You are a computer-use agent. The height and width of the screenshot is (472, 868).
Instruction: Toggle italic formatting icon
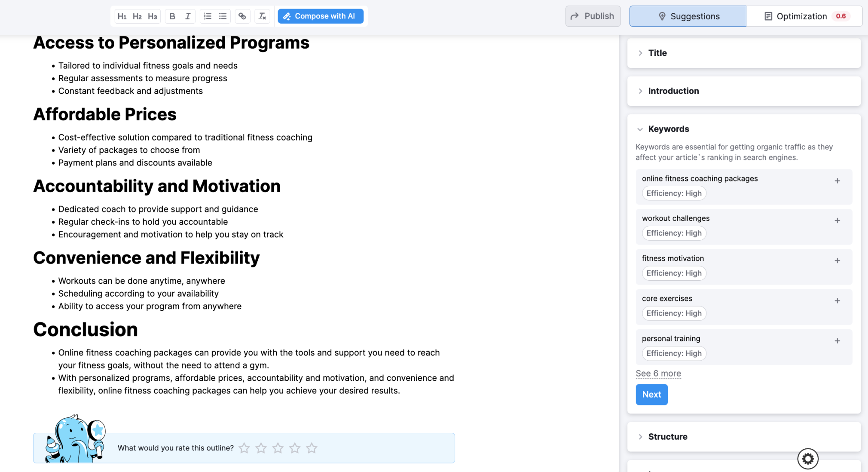tap(188, 16)
